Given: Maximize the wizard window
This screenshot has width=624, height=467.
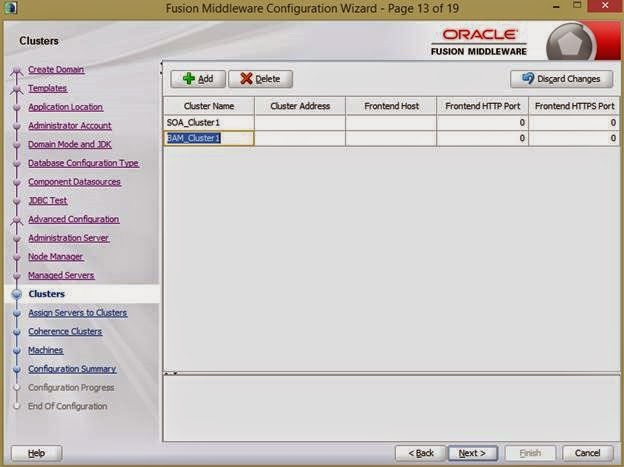Looking at the screenshot, I should 577,6.
